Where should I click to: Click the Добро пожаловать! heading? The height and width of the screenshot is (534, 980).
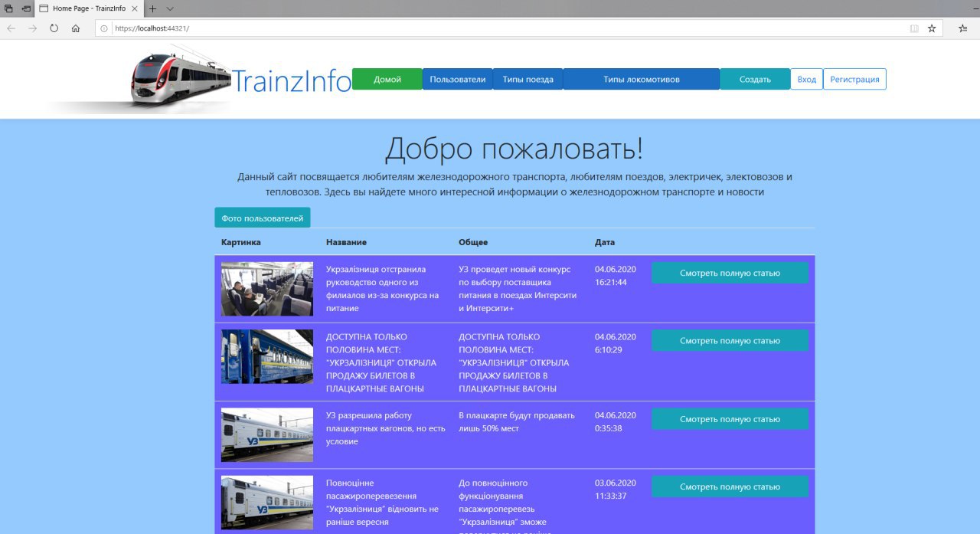[514, 149]
